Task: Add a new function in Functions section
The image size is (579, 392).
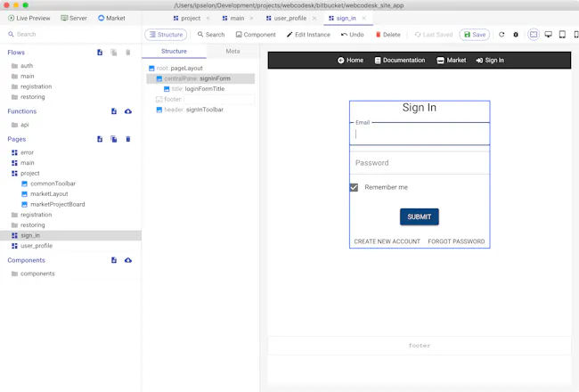Action: pos(114,111)
